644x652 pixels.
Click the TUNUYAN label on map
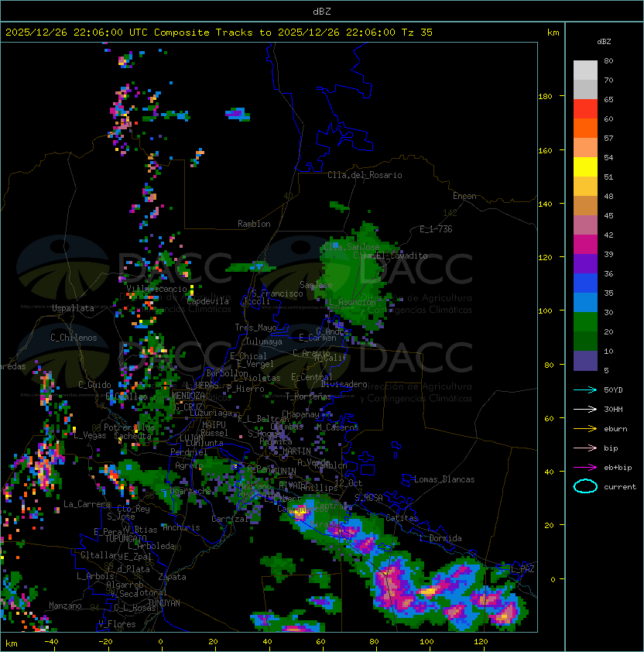[x=164, y=603]
